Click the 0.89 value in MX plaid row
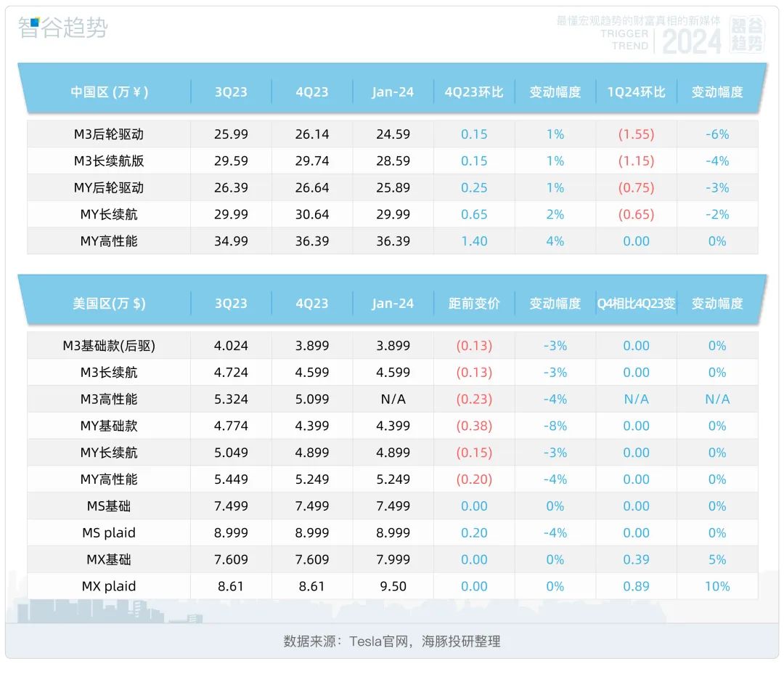This screenshot has width=784, height=677. (x=636, y=586)
